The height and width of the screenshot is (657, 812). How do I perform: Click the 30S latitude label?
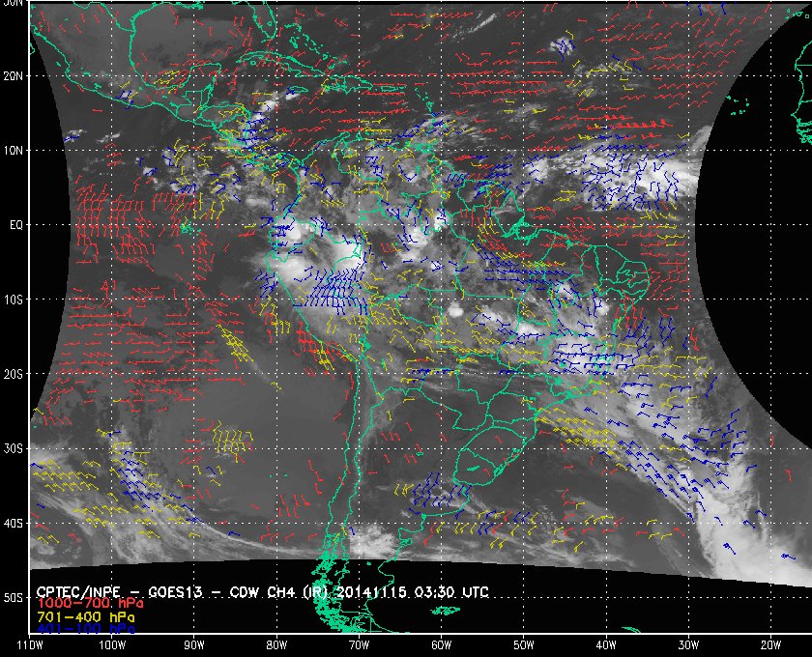13,449
